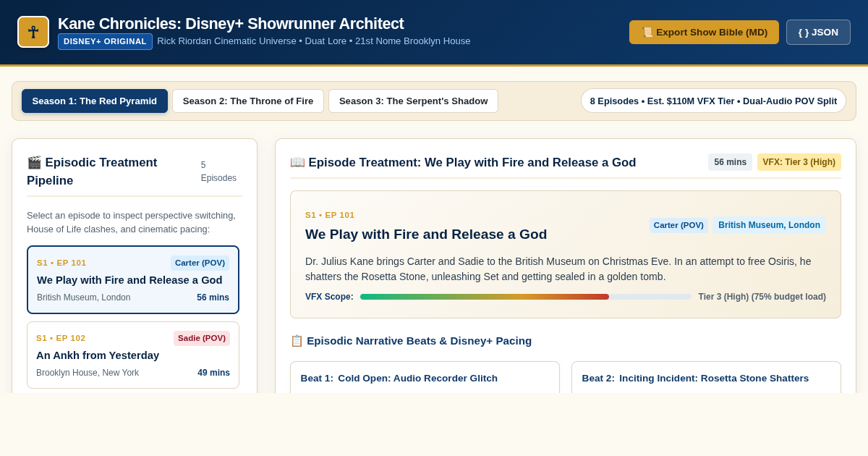Open the JSON export button

click(818, 32)
